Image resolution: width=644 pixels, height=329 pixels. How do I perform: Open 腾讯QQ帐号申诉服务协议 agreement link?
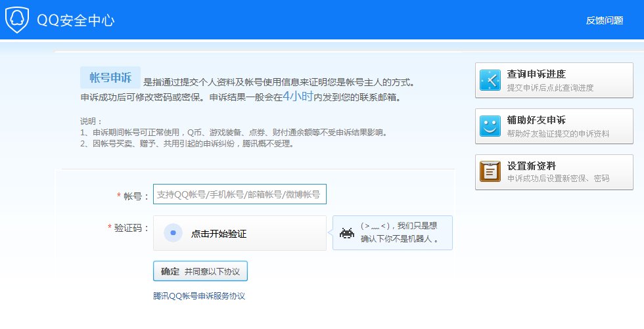[x=199, y=296]
